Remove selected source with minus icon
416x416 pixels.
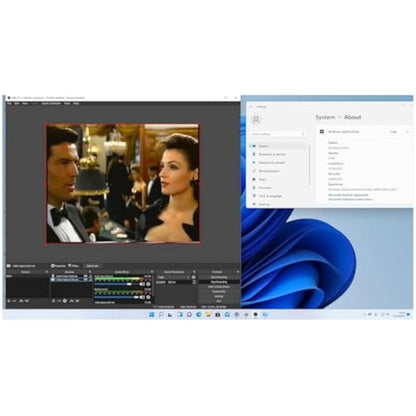click(x=59, y=301)
